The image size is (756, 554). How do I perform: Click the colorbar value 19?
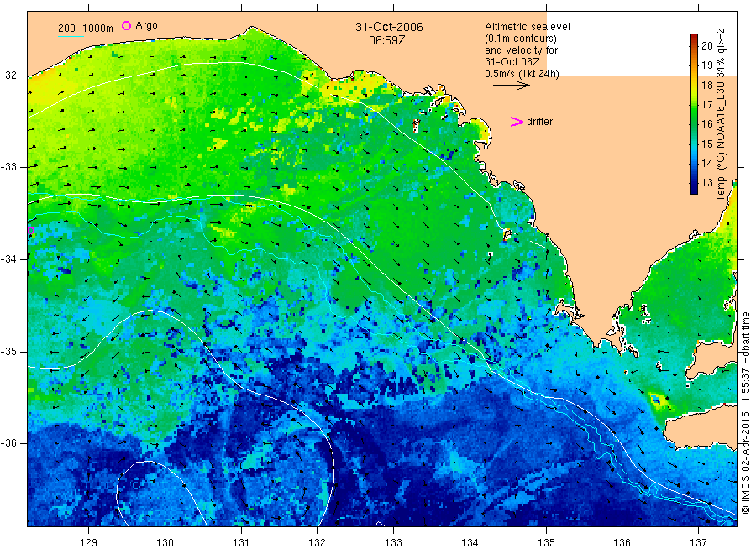point(706,65)
